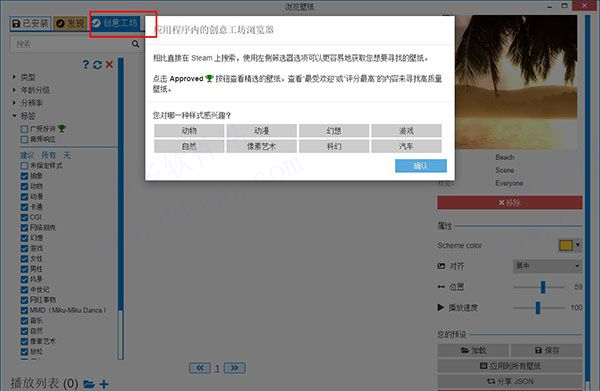Choose 科幻 style in dialog

click(334, 146)
